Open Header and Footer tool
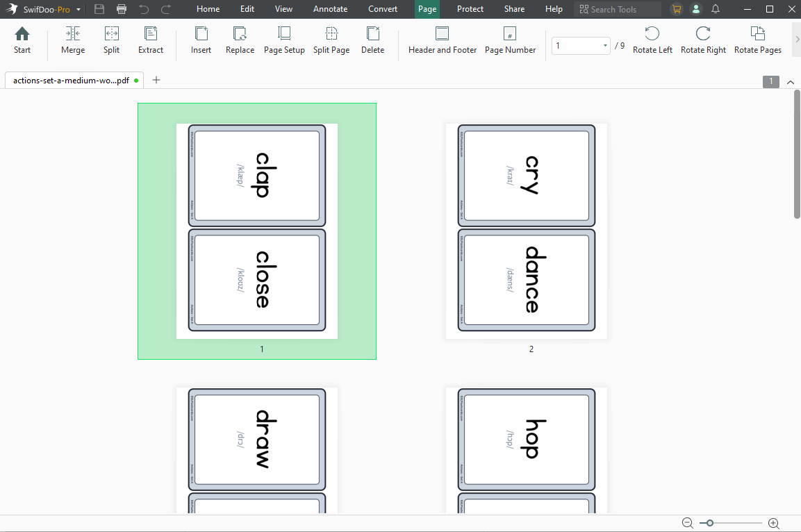The image size is (801, 532). pyautogui.click(x=443, y=40)
